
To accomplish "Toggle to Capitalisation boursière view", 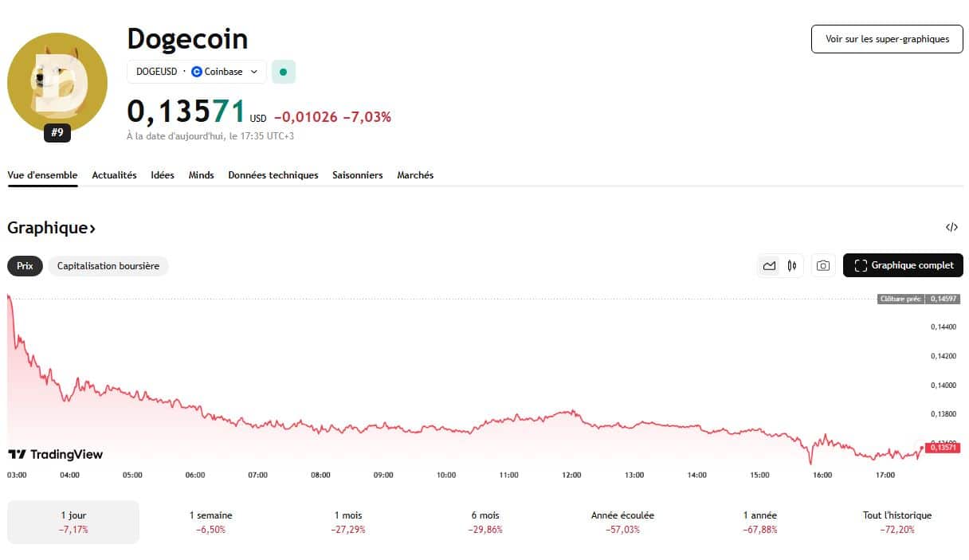I will [x=108, y=265].
